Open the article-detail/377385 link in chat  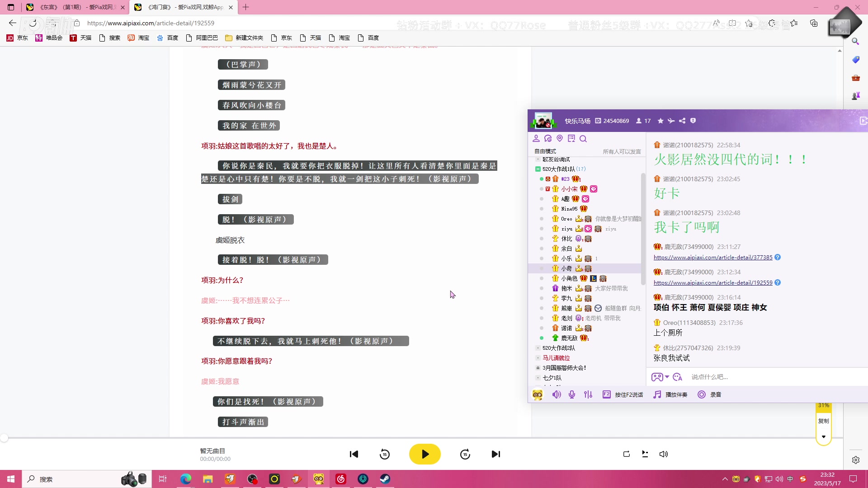(x=713, y=258)
